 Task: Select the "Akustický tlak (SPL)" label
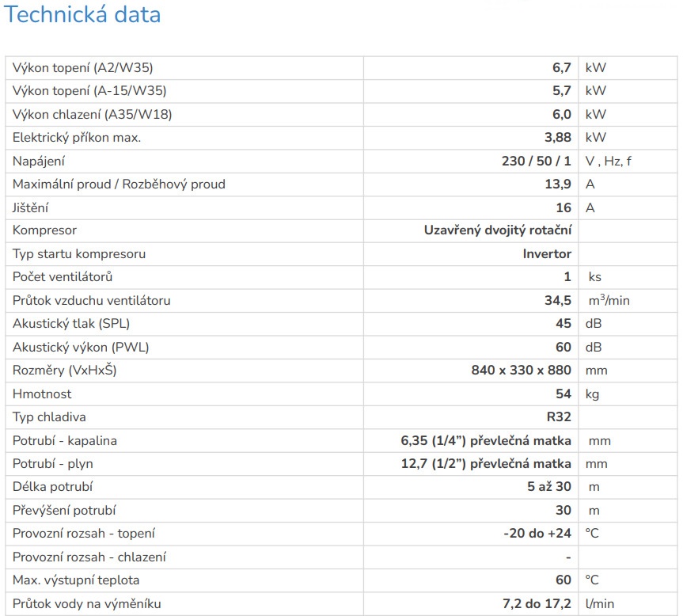[x=71, y=324]
